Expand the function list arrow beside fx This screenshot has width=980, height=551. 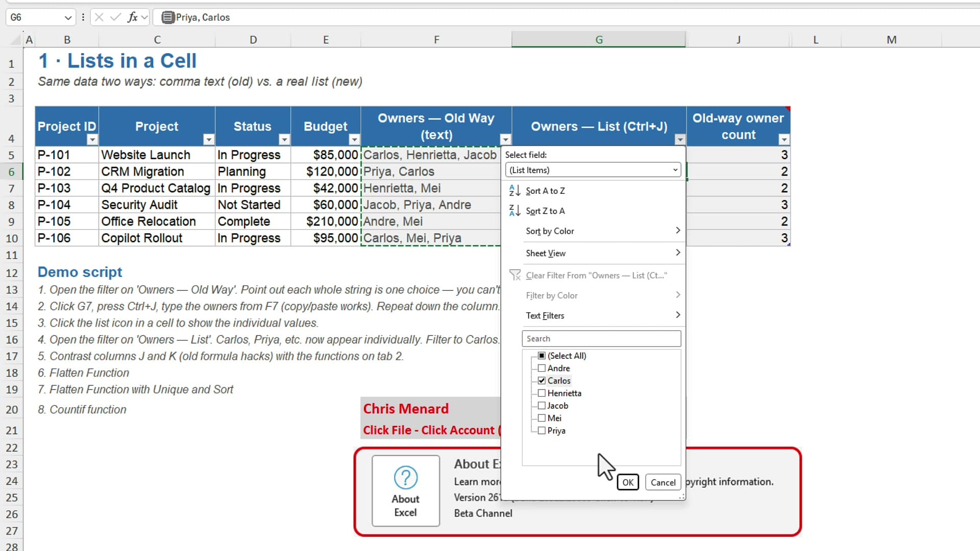[144, 17]
